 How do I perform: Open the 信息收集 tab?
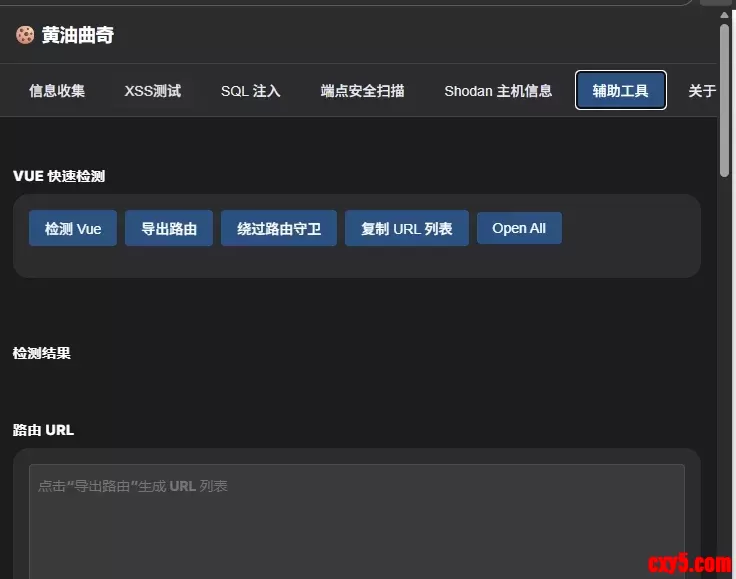[57, 91]
